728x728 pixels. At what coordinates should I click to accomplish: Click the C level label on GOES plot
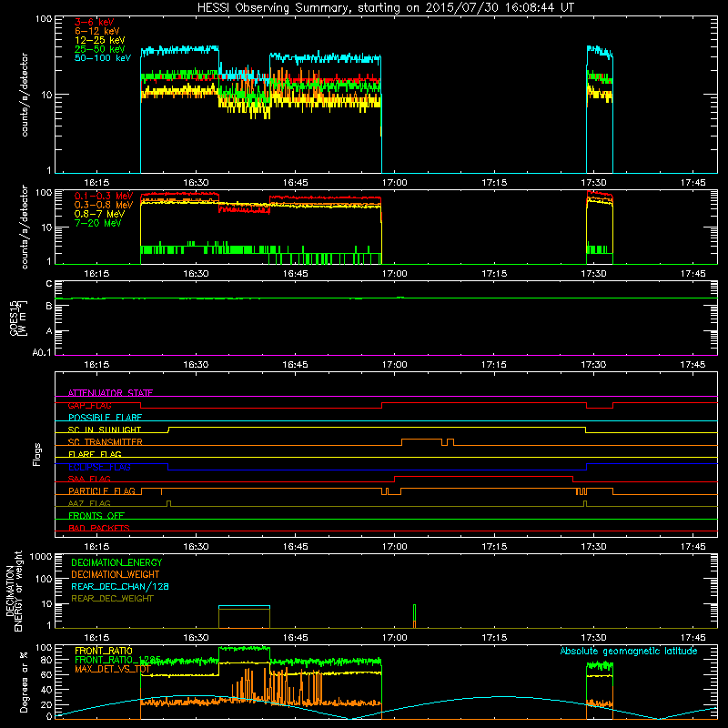pyautogui.click(x=49, y=284)
